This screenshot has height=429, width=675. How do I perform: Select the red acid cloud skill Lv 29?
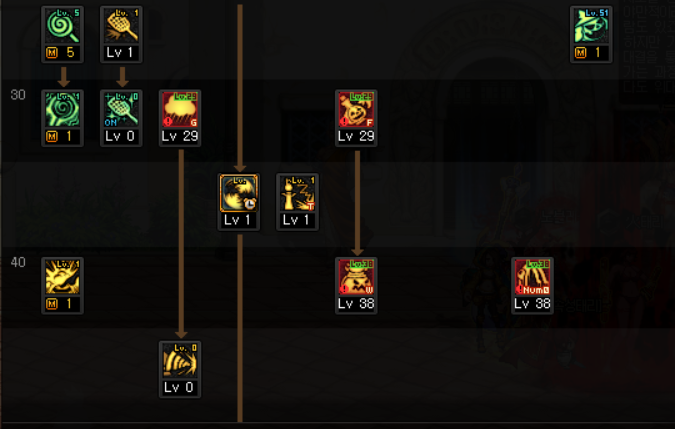[x=180, y=109]
